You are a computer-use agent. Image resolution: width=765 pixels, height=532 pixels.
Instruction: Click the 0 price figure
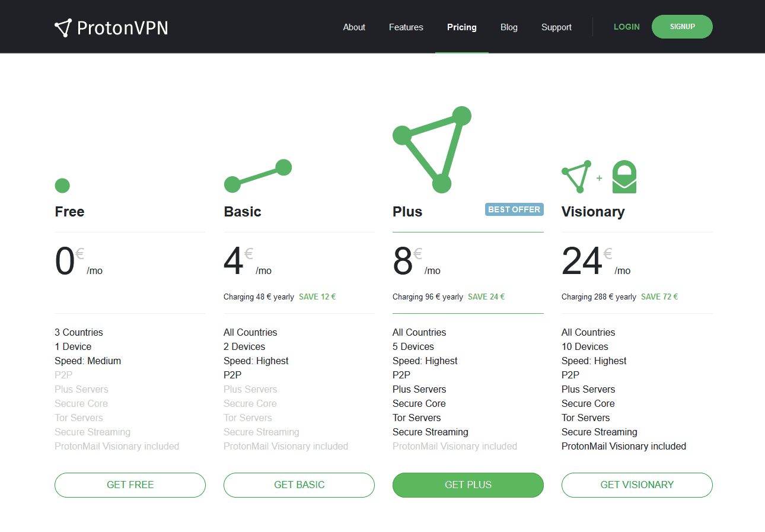[x=65, y=262]
